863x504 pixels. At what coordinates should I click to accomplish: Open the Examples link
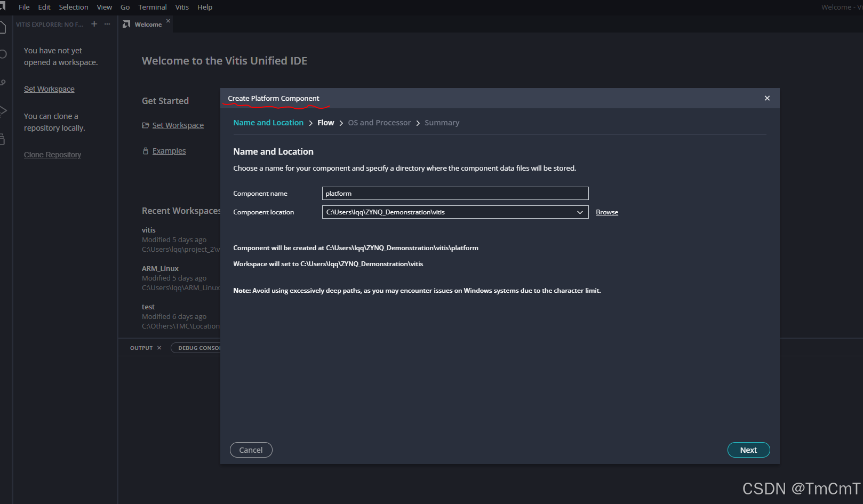point(169,151)
